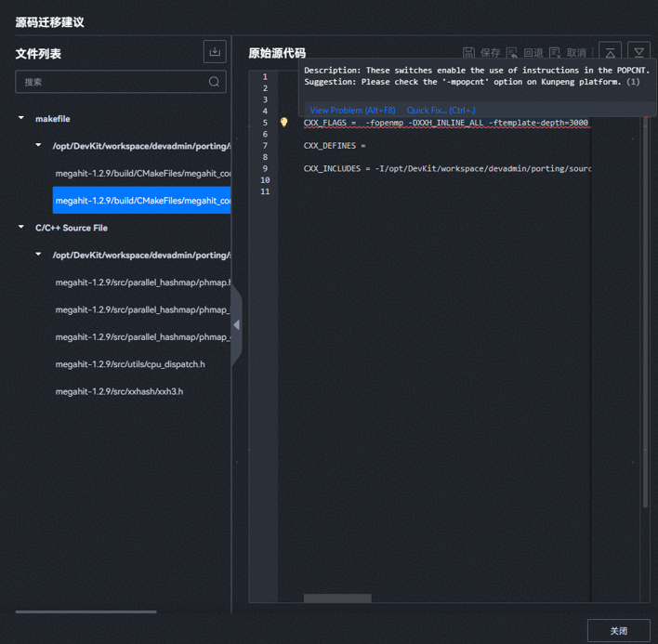
Task: Collapse the /opt/DevKit path under C/C++ Source File
Action: click(x=38, y=255)
